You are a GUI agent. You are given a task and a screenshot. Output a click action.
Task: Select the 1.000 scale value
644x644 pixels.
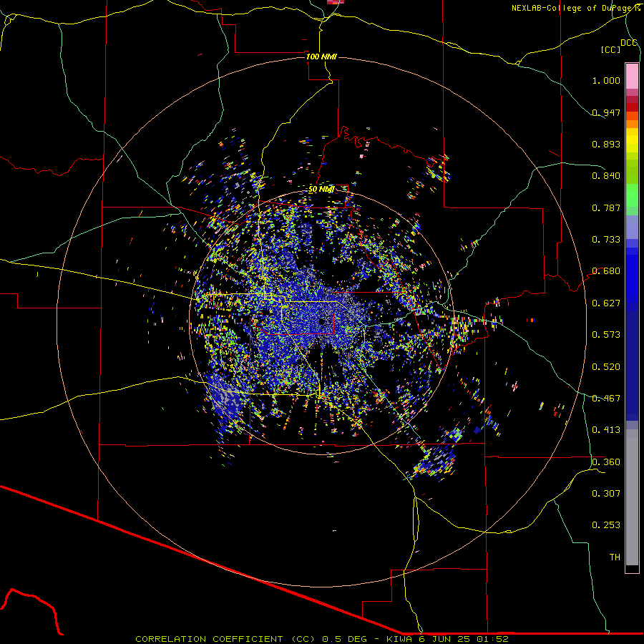click(x=606, y=80)
